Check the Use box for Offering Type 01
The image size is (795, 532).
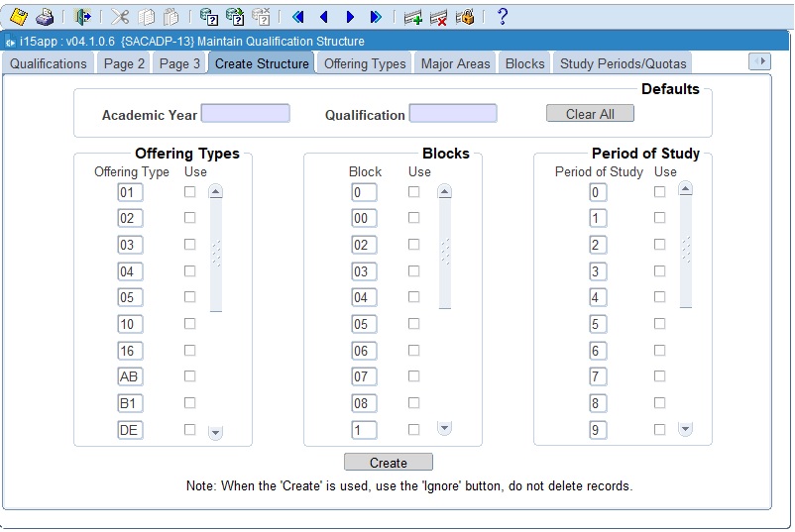tap(189, 192)
